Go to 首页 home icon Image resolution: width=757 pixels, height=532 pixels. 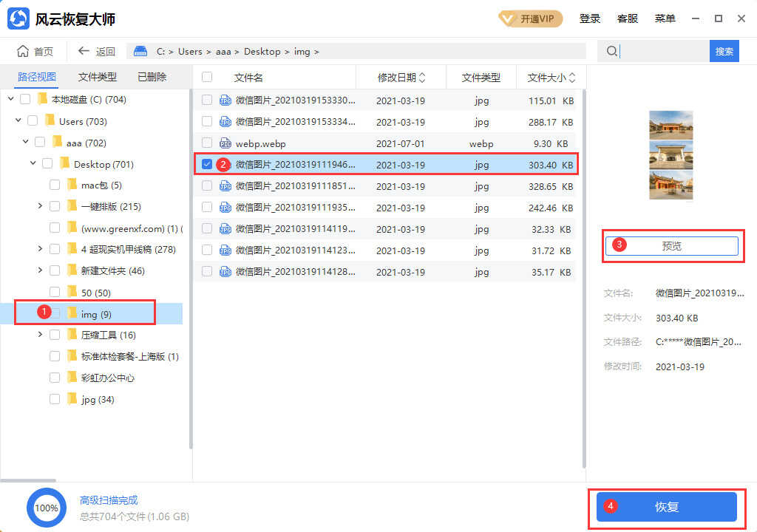pos(23,51)
